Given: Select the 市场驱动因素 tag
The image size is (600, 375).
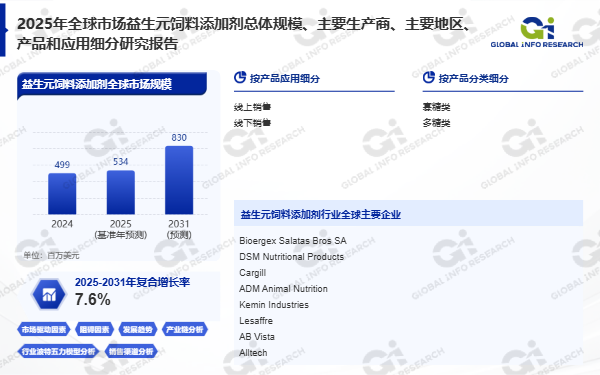Looking at the screenshot, I should [44, 329].
